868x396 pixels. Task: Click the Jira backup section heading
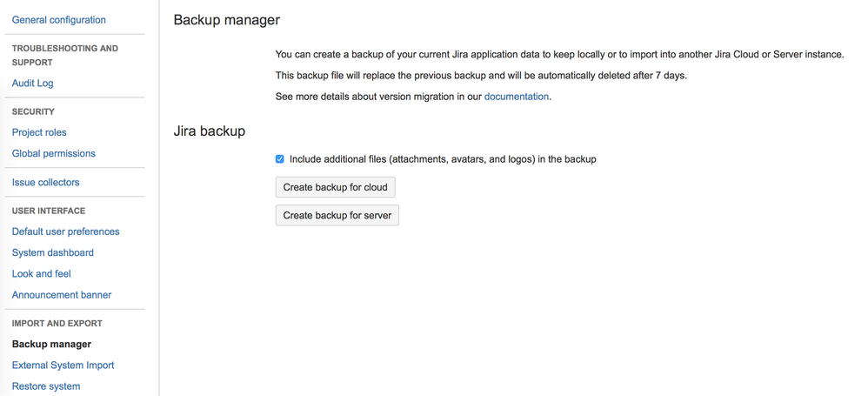tap(210, 131)
